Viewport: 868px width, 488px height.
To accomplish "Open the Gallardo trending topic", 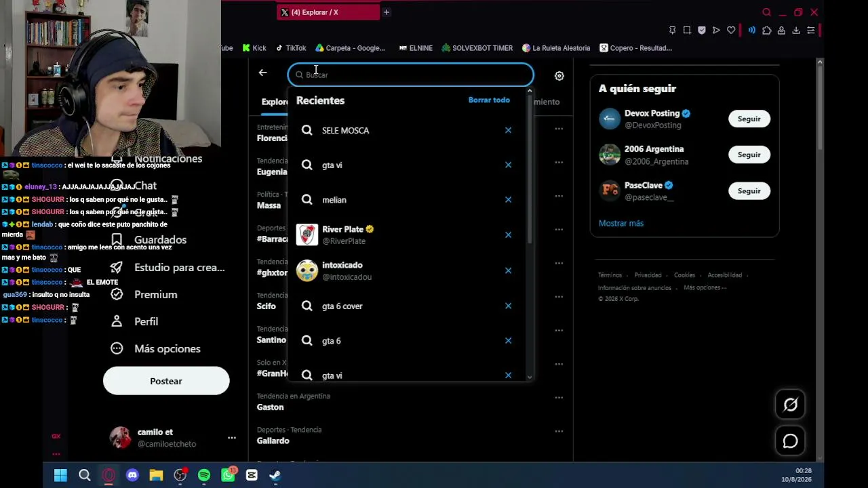I will coord(410,435).
